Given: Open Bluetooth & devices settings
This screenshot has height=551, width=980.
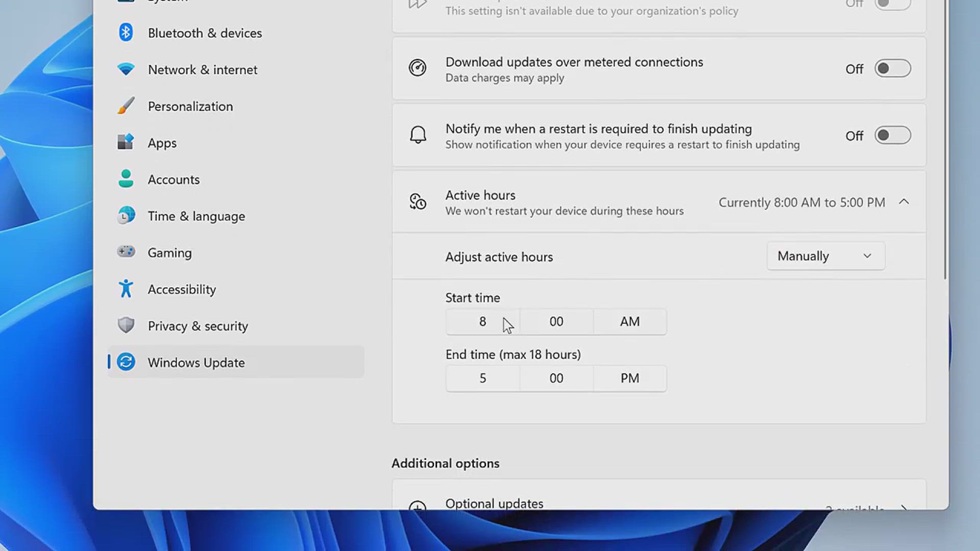Looking at the screenshot, I should point(236,33).
